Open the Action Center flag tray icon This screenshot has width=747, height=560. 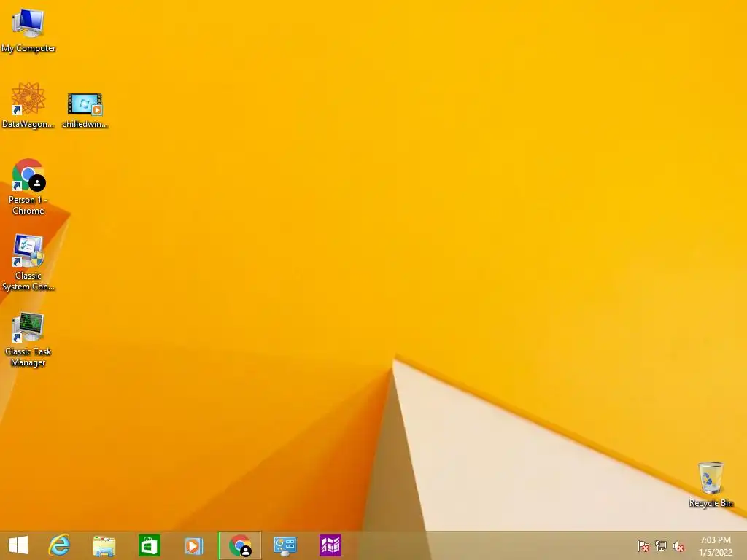[643, 545]
